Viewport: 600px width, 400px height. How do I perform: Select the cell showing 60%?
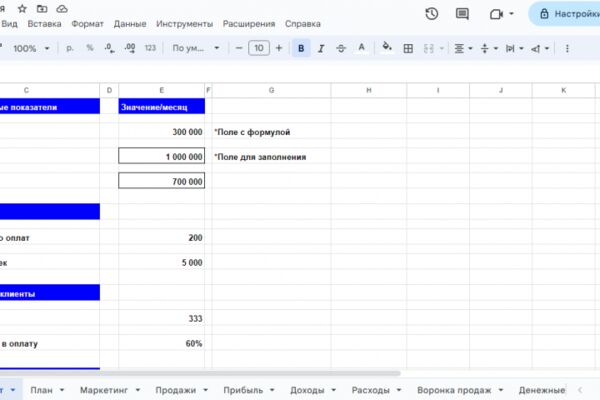(x=161, y=343)
